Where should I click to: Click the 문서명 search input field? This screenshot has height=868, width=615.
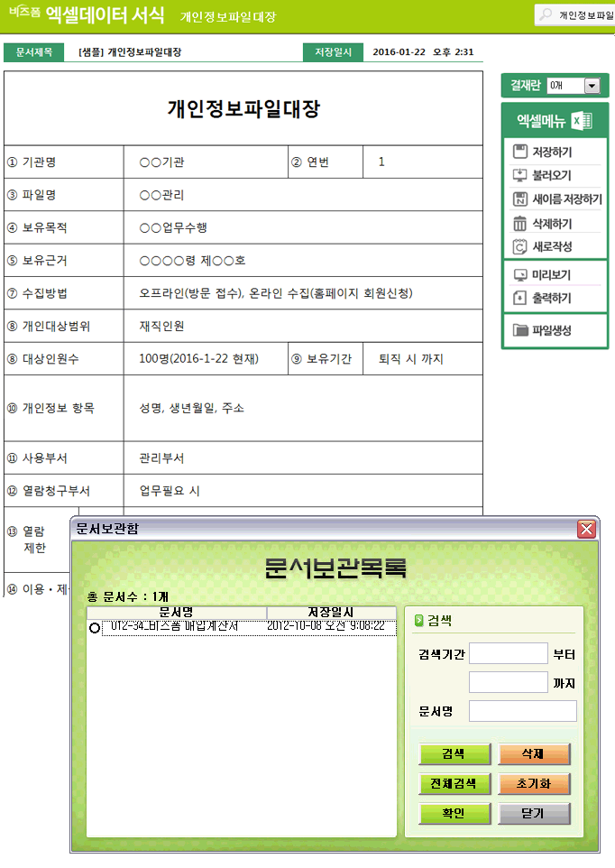pos(523,711)
